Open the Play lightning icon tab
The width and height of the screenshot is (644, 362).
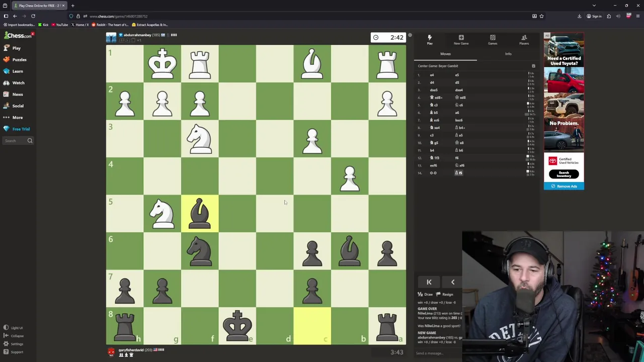(x=430, y=40)
